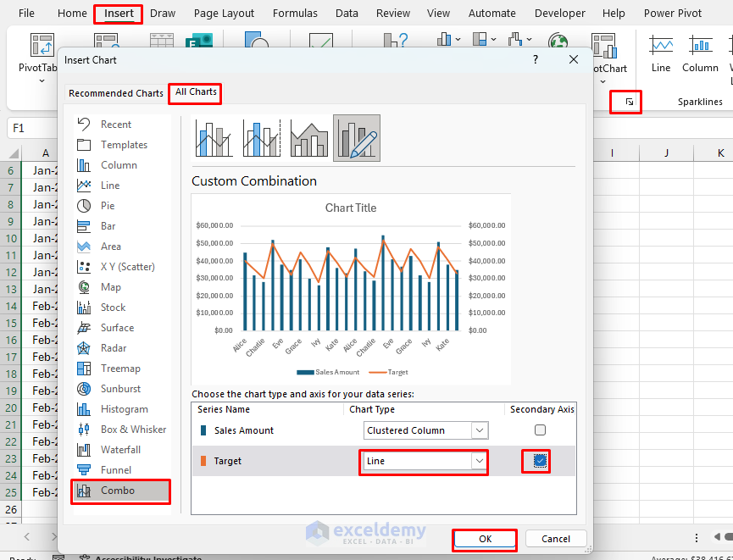The height and width of the screenshot is (560, 733).
Task: Uncheck Secondary Axis for Target series
Action: 536,463
